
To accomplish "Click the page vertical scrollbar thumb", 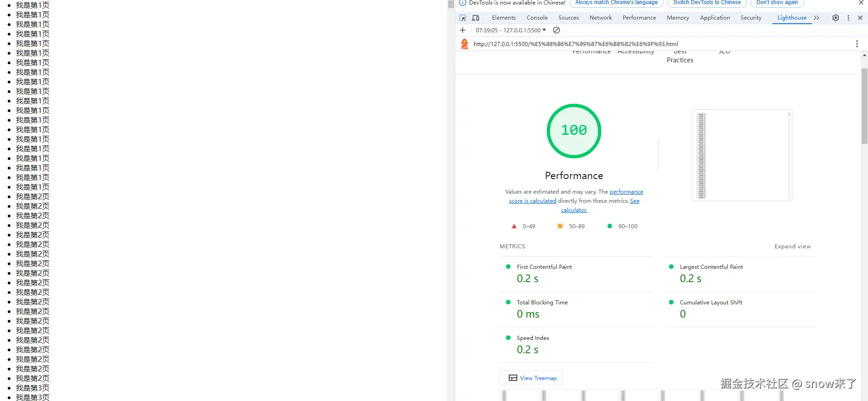I will [x=451, y=5].
